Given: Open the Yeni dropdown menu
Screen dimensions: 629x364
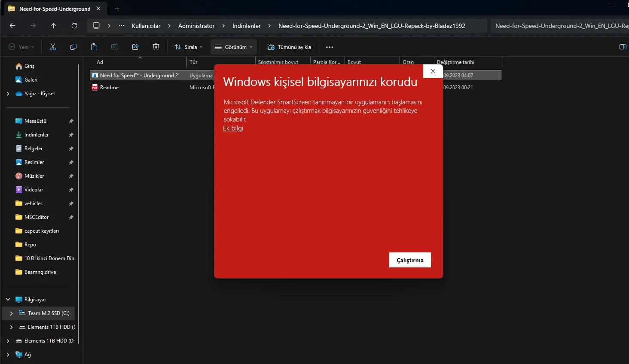Looking at the screenshot, I should [x=21, y=47].
